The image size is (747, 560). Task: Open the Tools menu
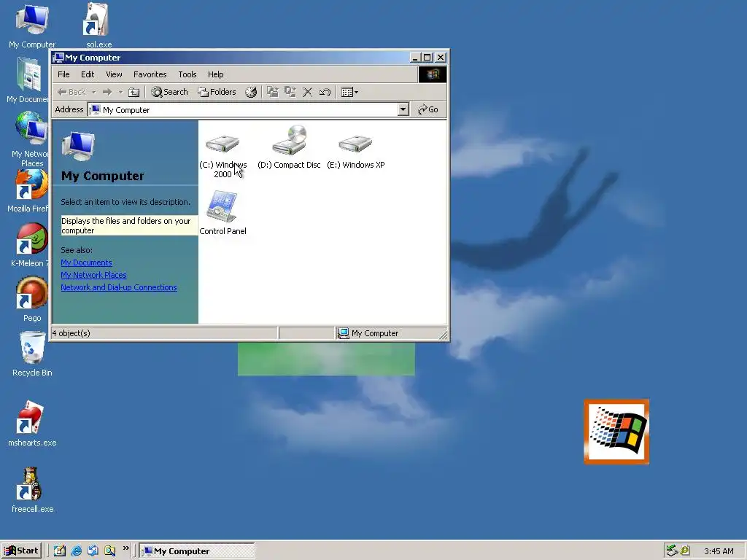coord(187,74)
